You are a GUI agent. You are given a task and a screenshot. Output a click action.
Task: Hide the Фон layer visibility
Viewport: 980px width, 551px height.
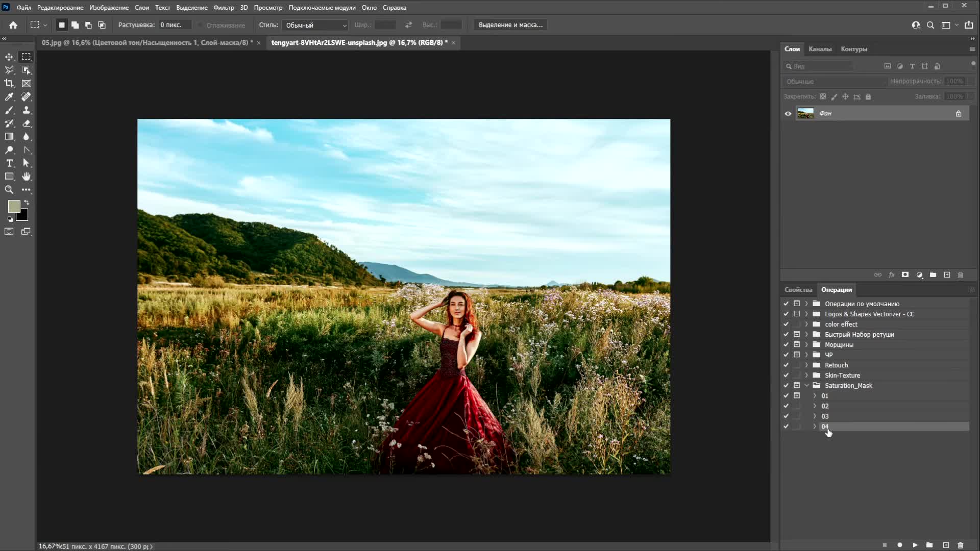(788, 113)
